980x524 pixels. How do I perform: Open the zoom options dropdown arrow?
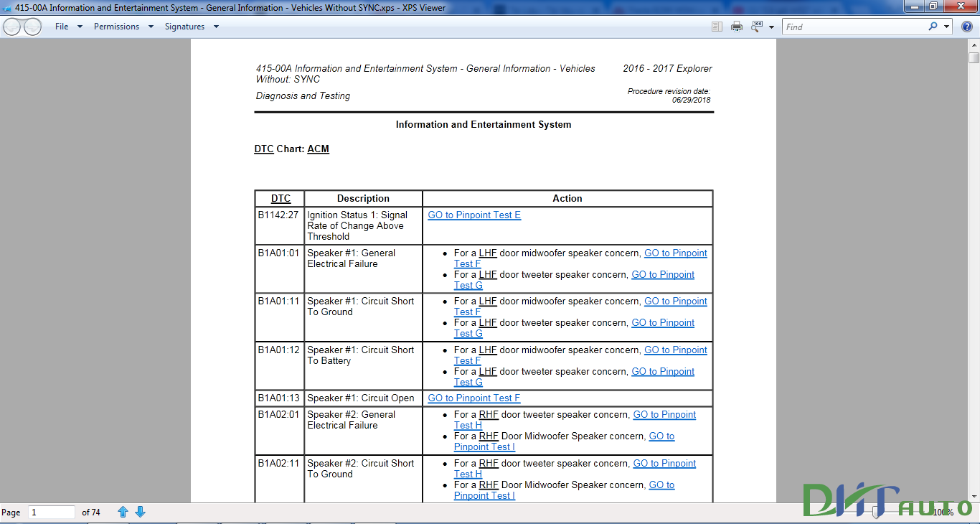pyautogui.click(x=771, y=27)
